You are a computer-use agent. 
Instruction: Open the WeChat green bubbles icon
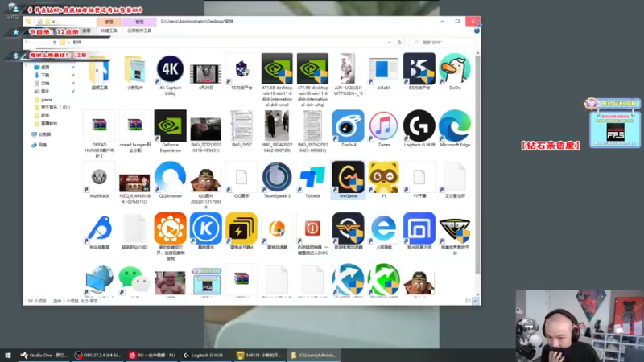(x=134, y=281)
